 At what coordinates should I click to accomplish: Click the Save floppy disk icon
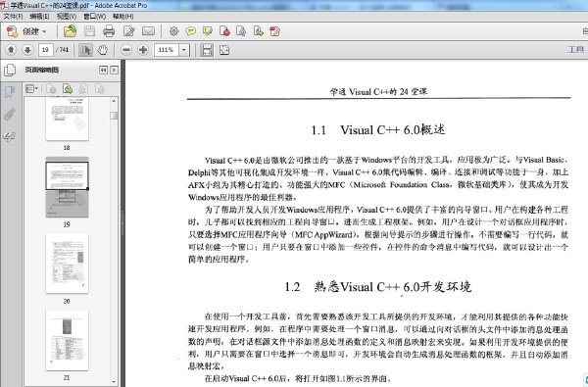(x=89, y=31)
